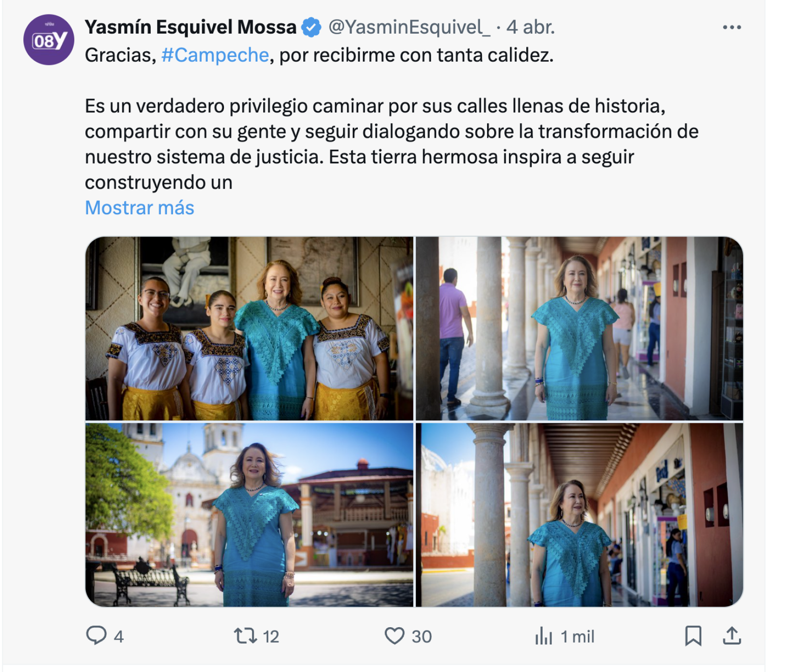Open the 4 abr. post date
This screenshot has height=672, width=795.
pos(531,28)
